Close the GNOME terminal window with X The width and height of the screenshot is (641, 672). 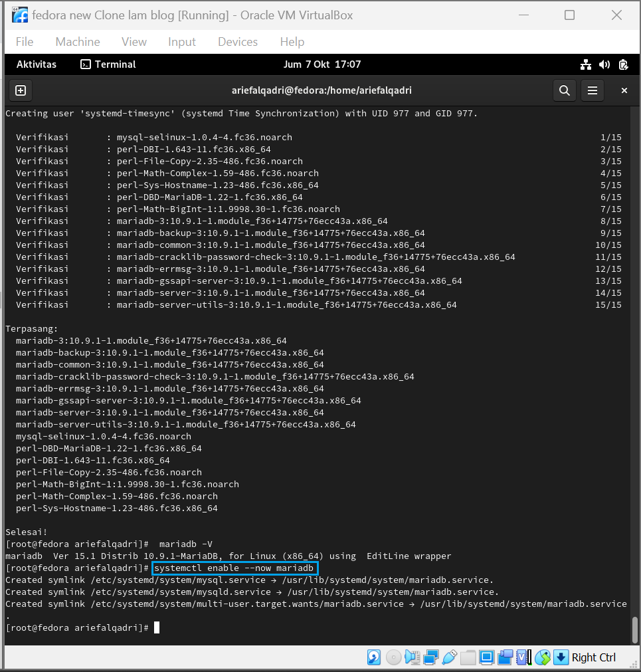click(x=624, y=90)
